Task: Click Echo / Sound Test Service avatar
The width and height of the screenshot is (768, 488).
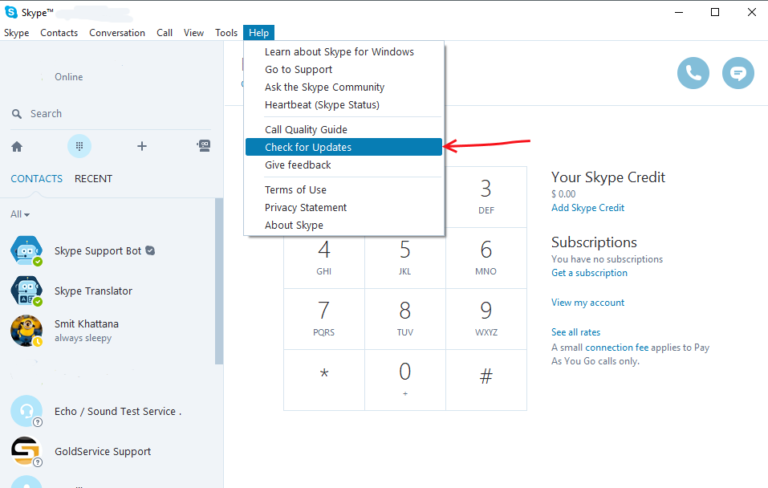Action: (26, 411)
